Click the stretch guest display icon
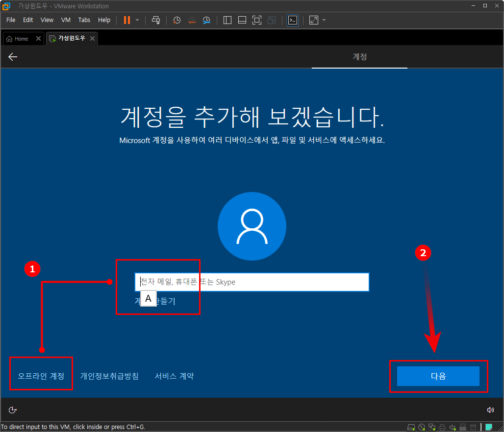 point(313,20)
